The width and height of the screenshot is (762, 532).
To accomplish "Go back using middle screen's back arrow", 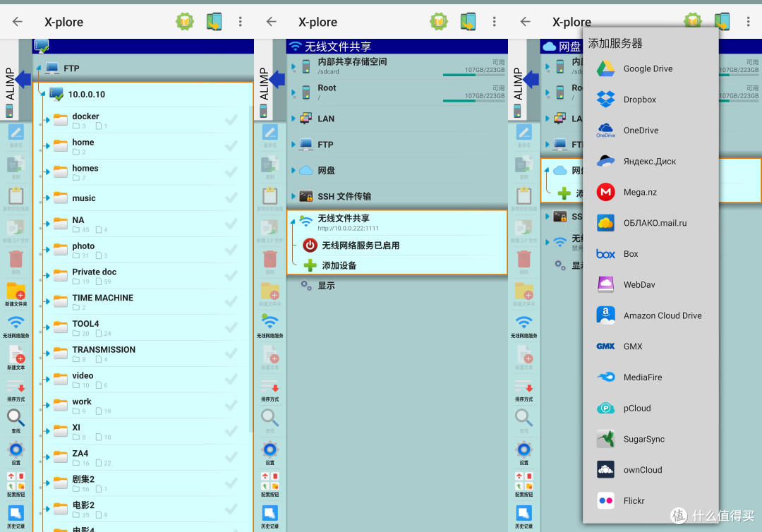I will pyautogui.click(x=272, y=21).
